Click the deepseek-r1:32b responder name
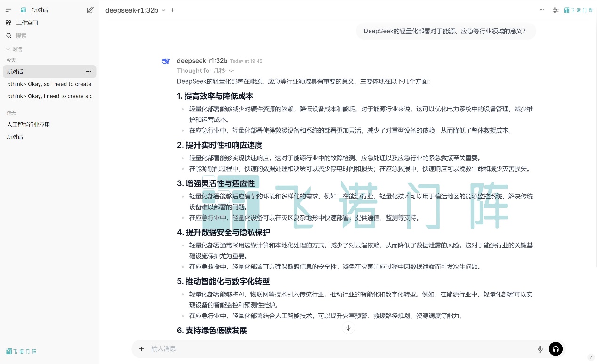The image size is (597, 364). tap(202, 61)
